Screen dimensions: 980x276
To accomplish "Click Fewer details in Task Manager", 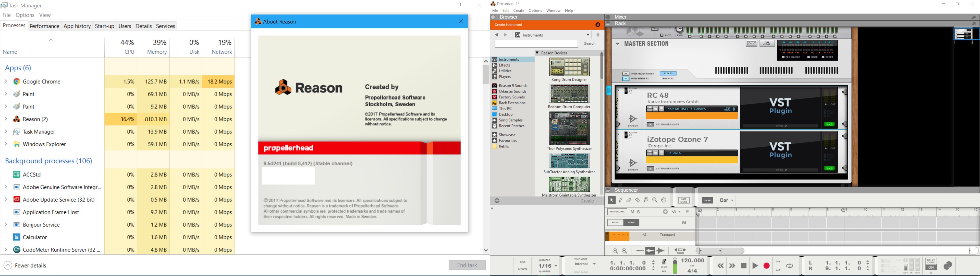I will (26, 266).
